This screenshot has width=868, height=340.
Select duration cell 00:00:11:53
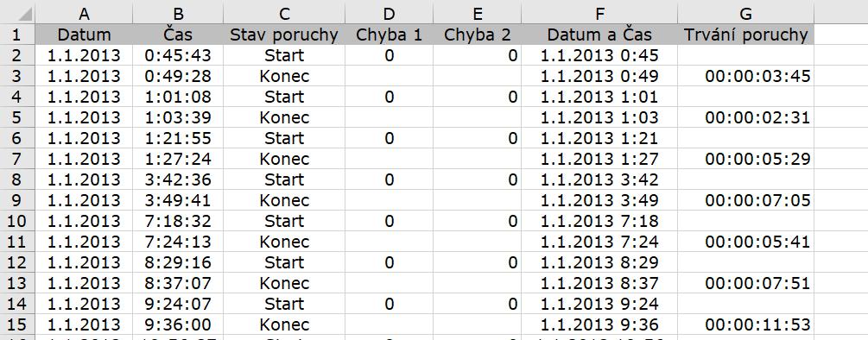click(745, 324)
